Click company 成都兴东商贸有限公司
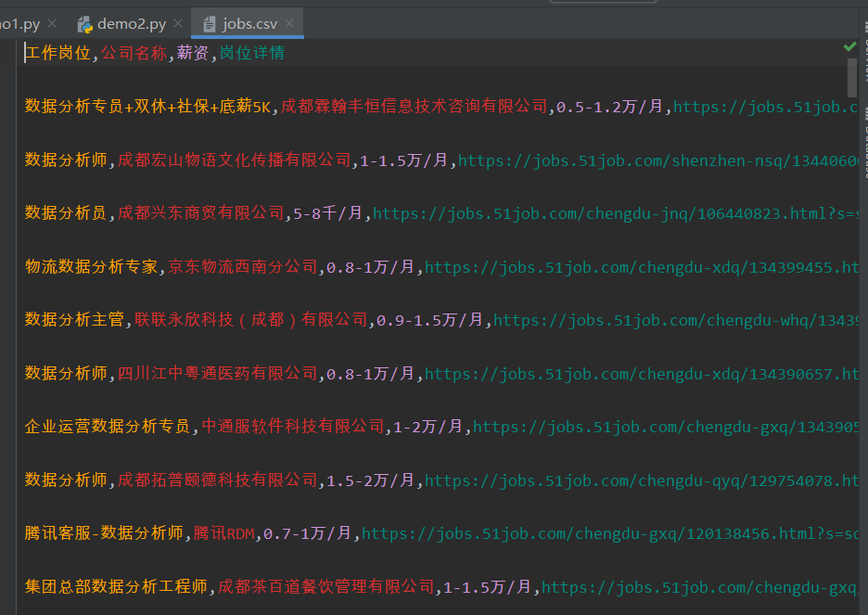This screenshot has height=615, width=868. coord(201,213)
